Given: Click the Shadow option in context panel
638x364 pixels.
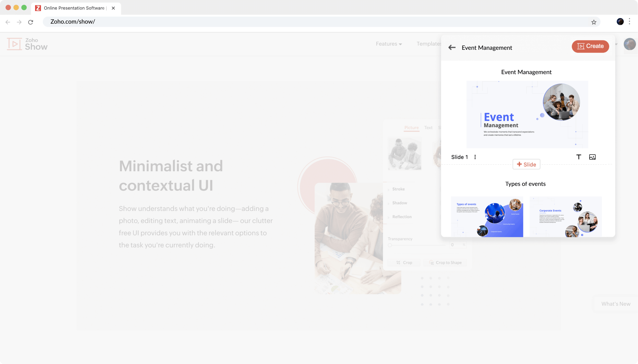Looking at the screenshot, I should (x=400, y=203).
